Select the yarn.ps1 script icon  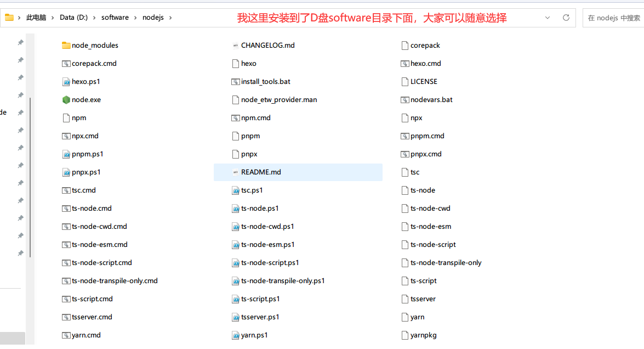[236, 335]
